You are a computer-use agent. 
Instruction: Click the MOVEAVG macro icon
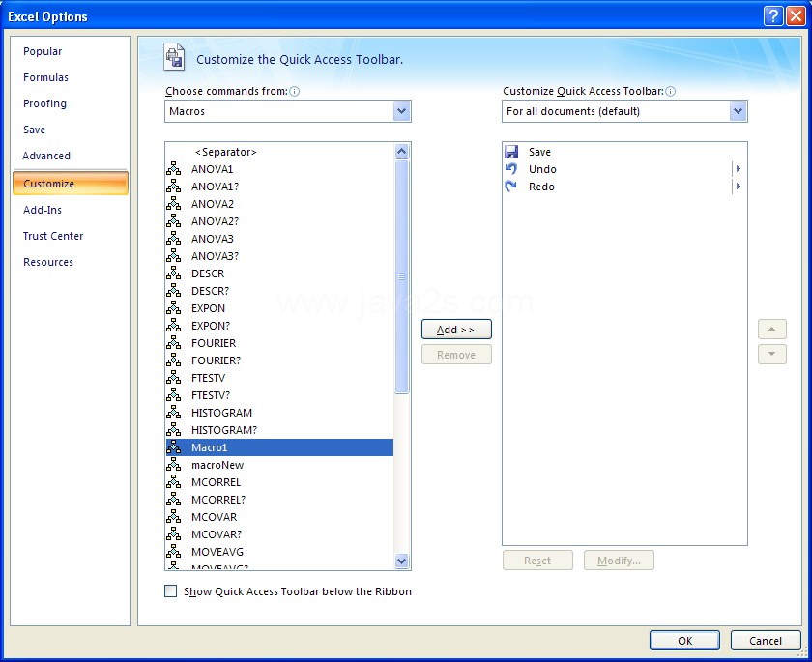173,551
